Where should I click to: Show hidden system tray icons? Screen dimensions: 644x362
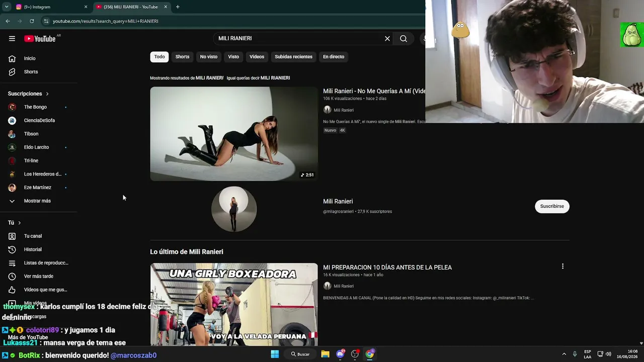pyautogui.click(x=564, y=354)
